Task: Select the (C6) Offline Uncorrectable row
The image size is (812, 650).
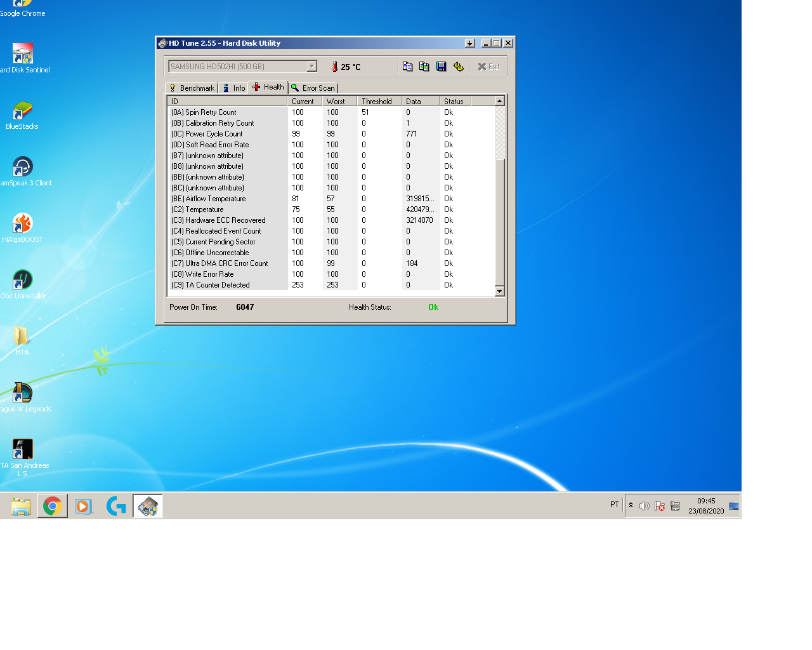Action: pos(331,253)
